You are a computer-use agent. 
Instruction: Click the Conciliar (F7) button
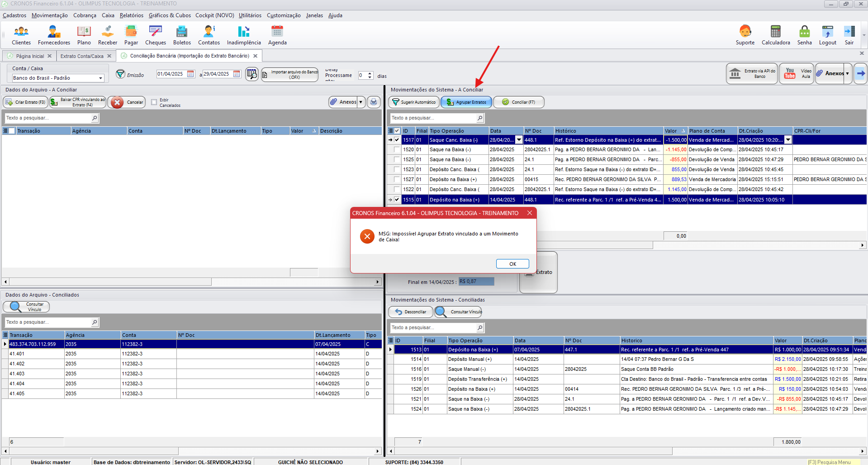click(519, 102)
